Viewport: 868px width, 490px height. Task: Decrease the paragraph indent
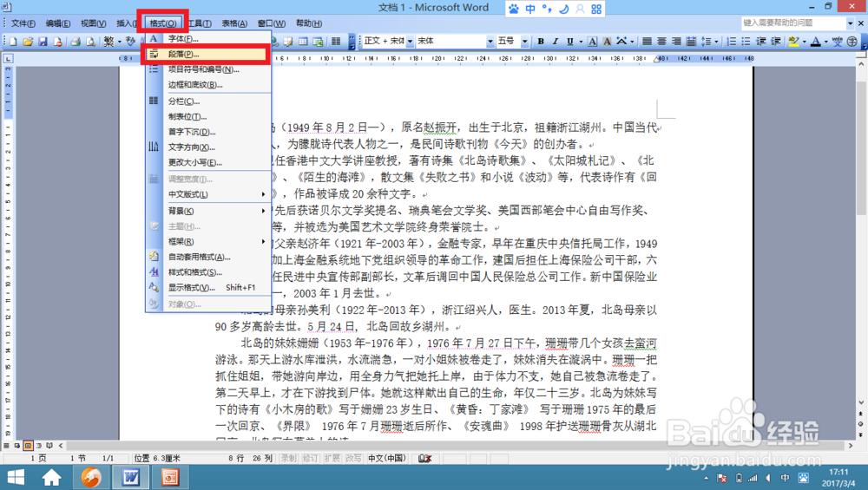point(761,42)
